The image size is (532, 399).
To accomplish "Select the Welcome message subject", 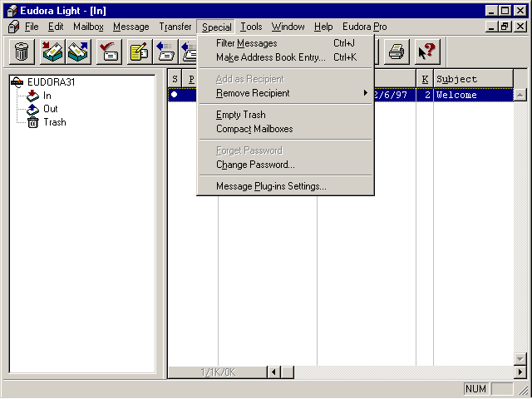I will 456,95.
